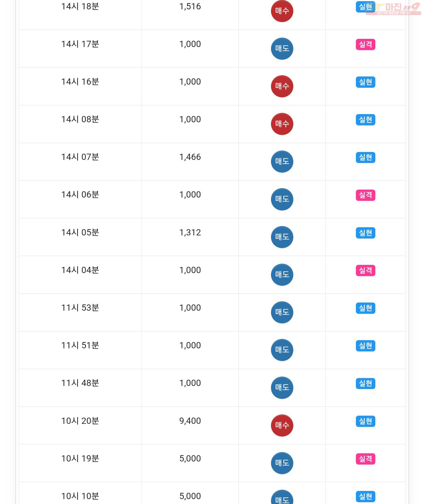Select the red 매수 icon for 14시 16분
The width and height of the screenshot is (424, 504).
282,86
